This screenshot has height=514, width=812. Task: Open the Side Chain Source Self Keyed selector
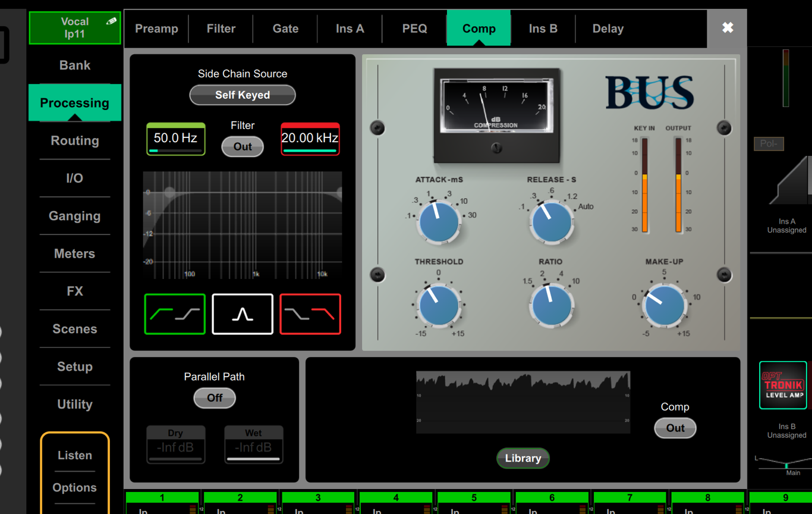243,95
